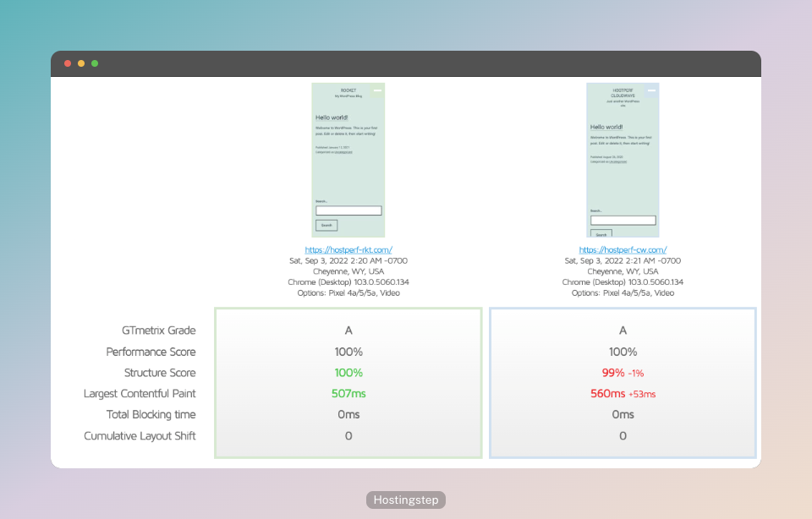Image resolution: width=812 pixels, height=519 pixels.
Task: Select the "GTmetrix Grade" row label
Action: click(x=158, y=331)
